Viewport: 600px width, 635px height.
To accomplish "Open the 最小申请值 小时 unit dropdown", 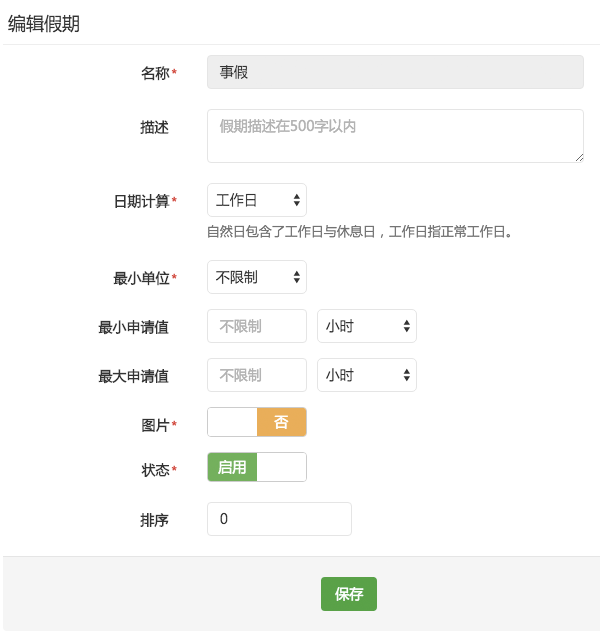I will 367,326.
